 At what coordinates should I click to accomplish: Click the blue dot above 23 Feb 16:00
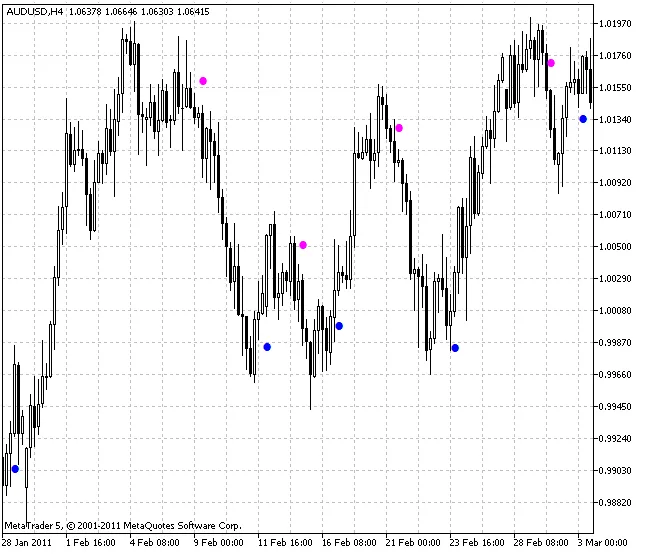(x=455, y=348)
